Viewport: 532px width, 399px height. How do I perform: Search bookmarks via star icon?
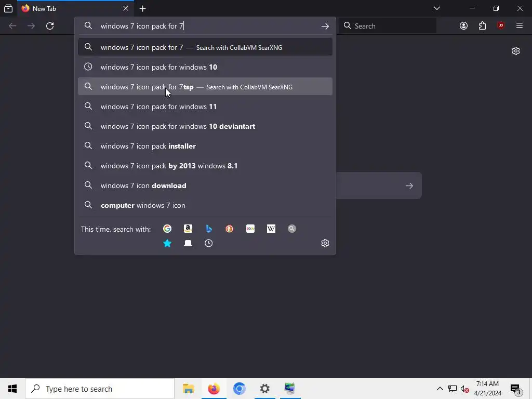[x=167, y=243]
